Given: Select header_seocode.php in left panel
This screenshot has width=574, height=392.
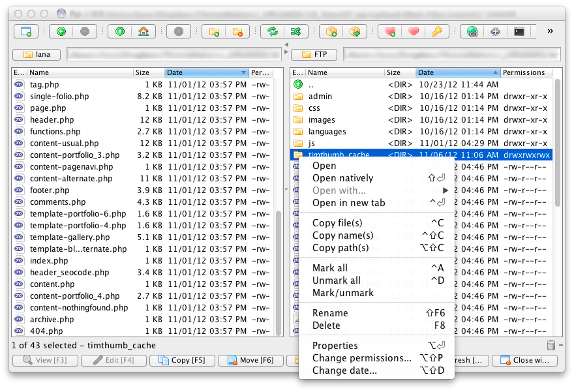Looking at the screenshot, I should (x=143, y=273).
